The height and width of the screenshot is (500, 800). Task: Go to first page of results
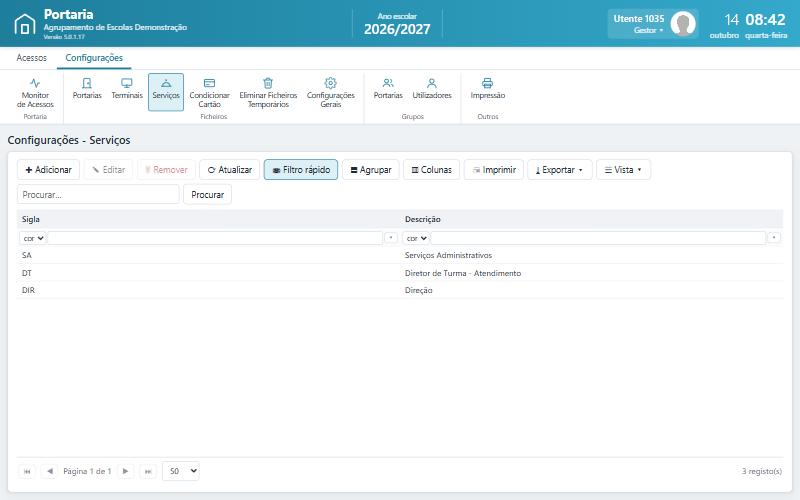(x=27, y=471)
